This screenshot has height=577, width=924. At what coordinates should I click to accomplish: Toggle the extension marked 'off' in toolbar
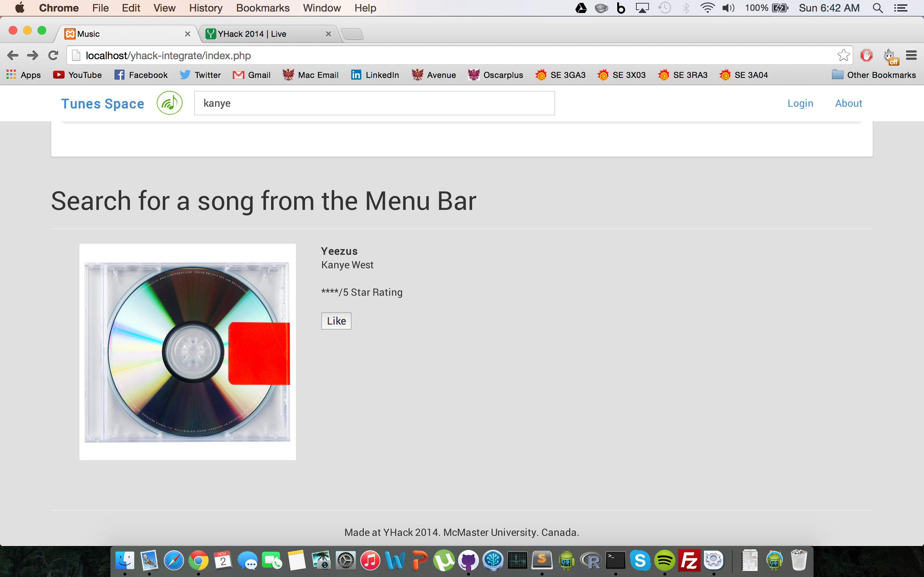[x=890, y=57]
